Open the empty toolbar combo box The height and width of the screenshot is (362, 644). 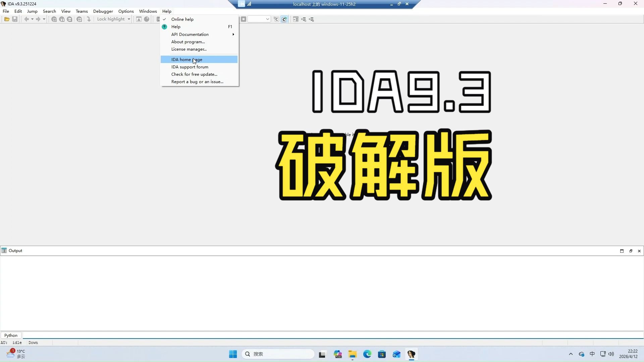pos(259,19)
